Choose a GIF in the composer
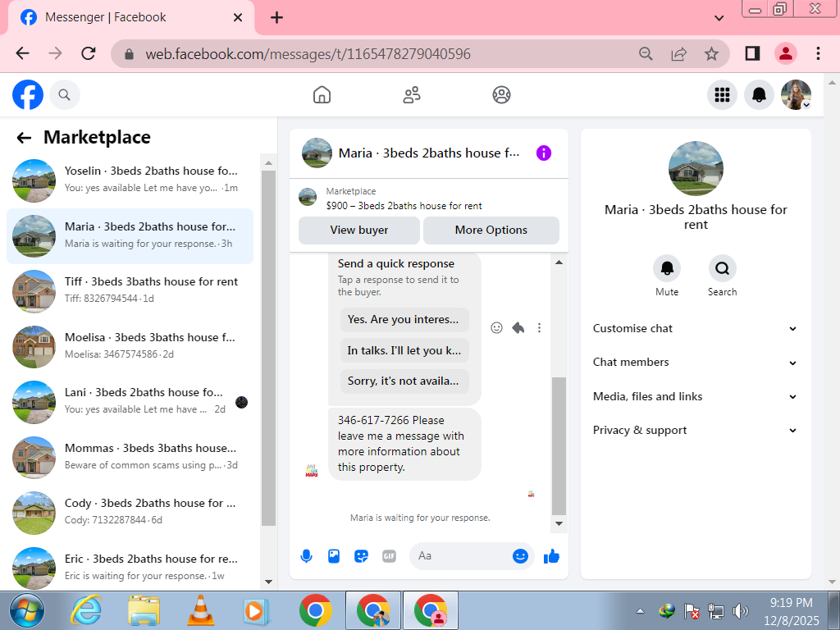840x630 pixels. [x=389, y=556]
